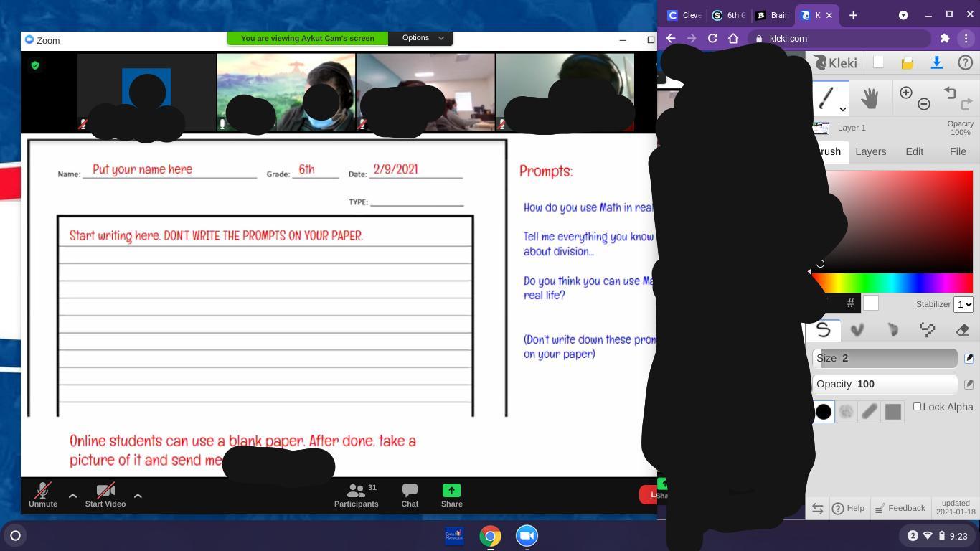The image size is (980, 551).
Task: Expand Zoom video options arrow
Action: (x=138, y=496)
